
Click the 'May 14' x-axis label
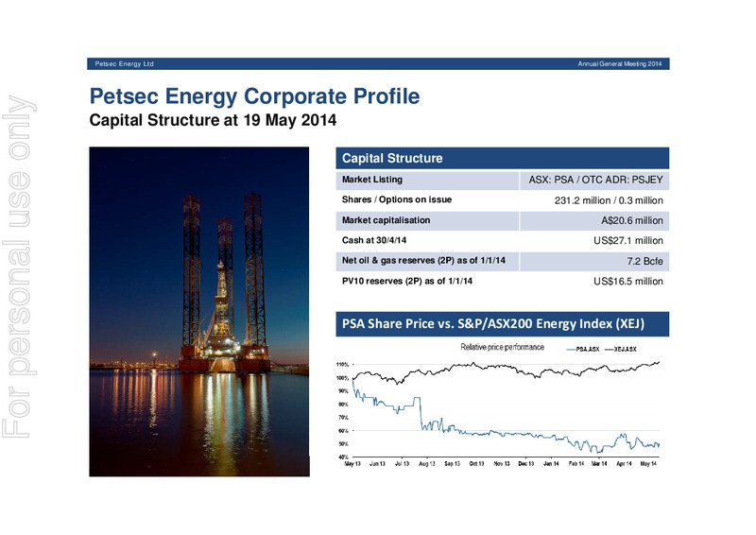[648, 463]
